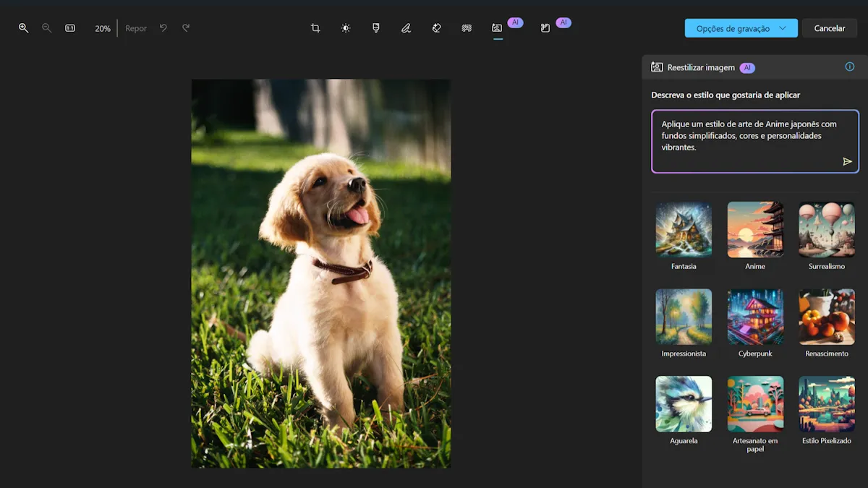Open the background blur tool

coord(467,28)
